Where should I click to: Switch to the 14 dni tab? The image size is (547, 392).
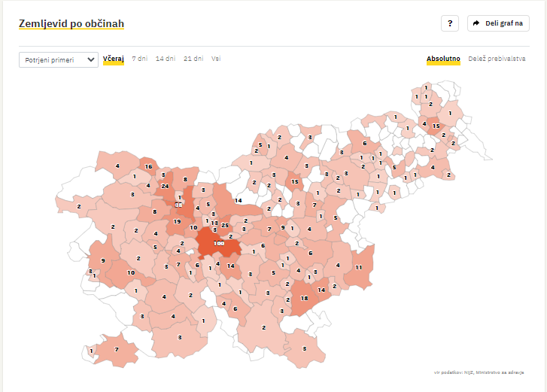click(x=166, y=59)
